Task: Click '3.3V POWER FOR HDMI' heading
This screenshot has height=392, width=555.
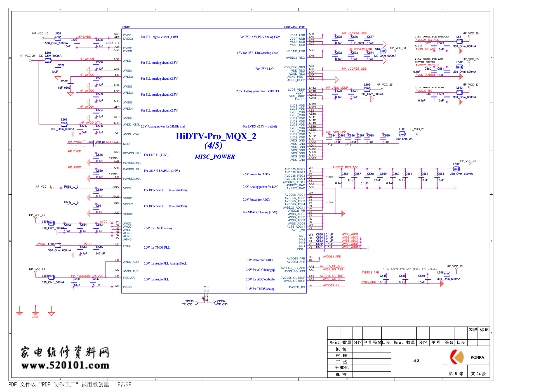Action: point(429,88)
